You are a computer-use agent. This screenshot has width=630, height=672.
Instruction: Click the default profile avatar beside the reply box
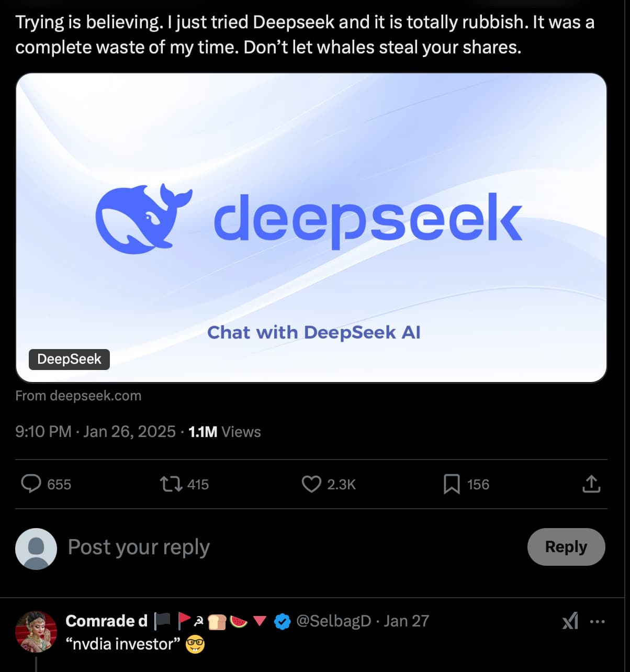pyautogui.click(x=36, y=548)
